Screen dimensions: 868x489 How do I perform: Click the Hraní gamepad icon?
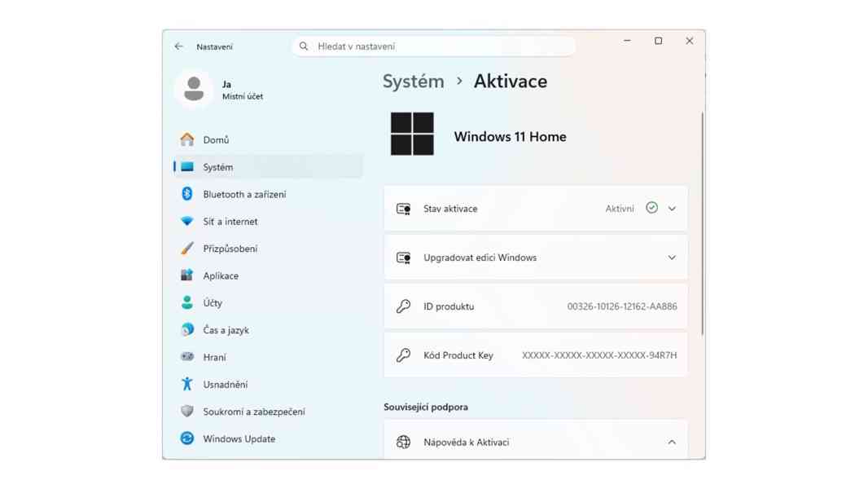[x=187, y=357]
